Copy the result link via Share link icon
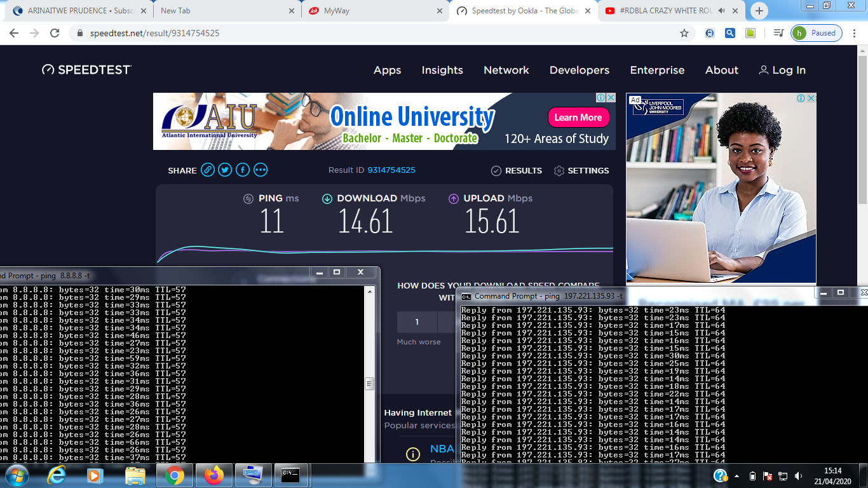This screenshot has height=488, width=868. pyautogui.click(x=207, y=170)
